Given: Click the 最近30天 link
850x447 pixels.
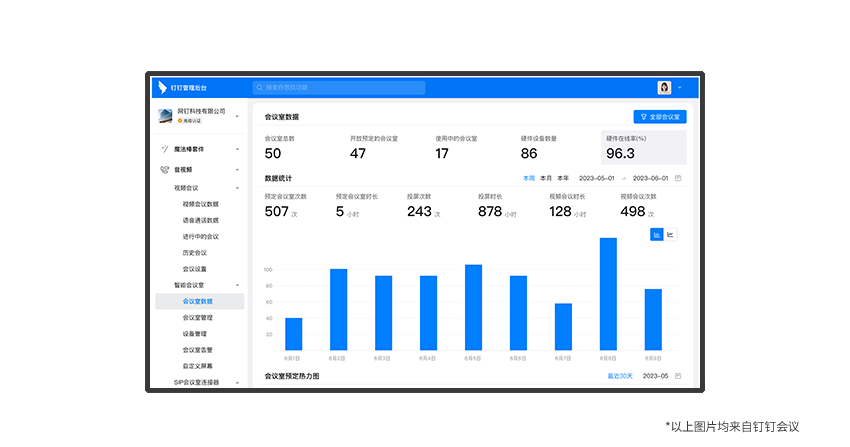Looking at the screenshot, I should [620, 376].
